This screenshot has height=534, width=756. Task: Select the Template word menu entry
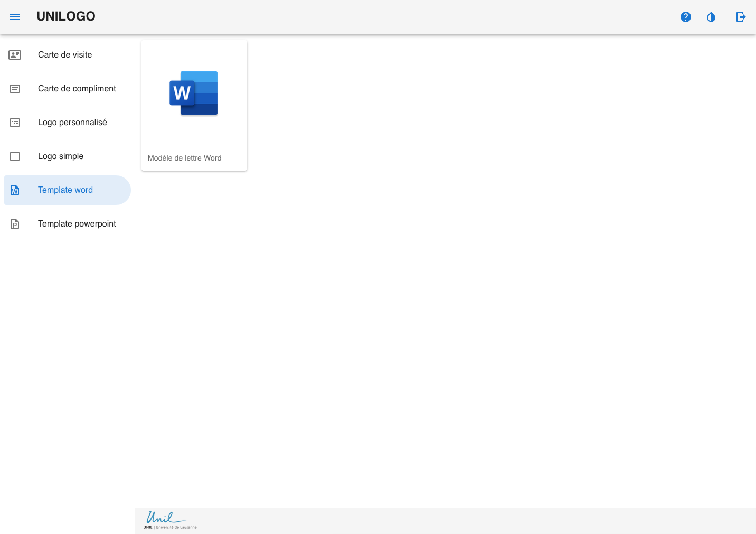click(x=65, y=190)
